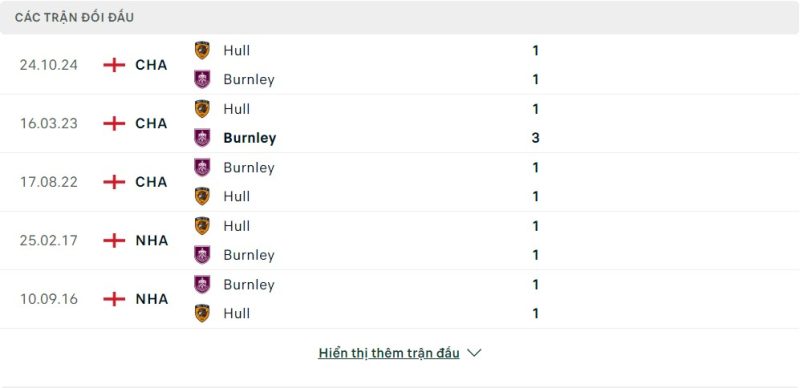This screenshot has width=800, height=388.
Task: Expand more matches with the chevron arrow
Action: pyautogui.click(x=474, y=353)
